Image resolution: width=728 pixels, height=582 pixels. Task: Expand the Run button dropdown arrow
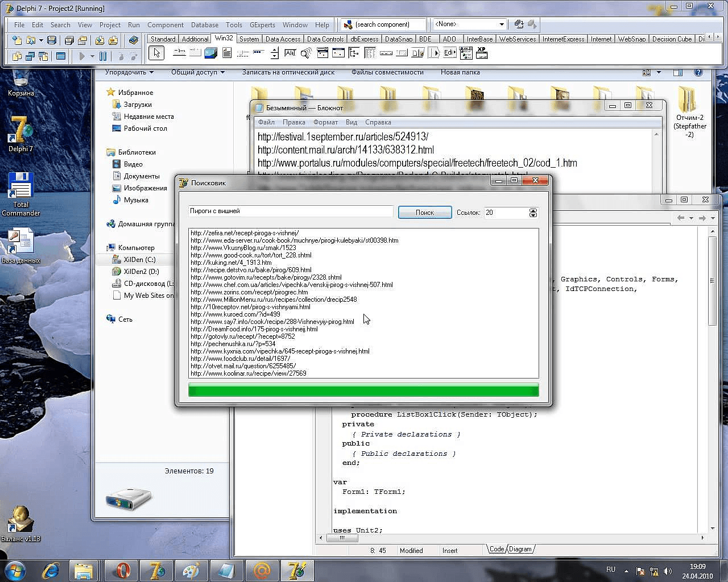coord(91,56)
